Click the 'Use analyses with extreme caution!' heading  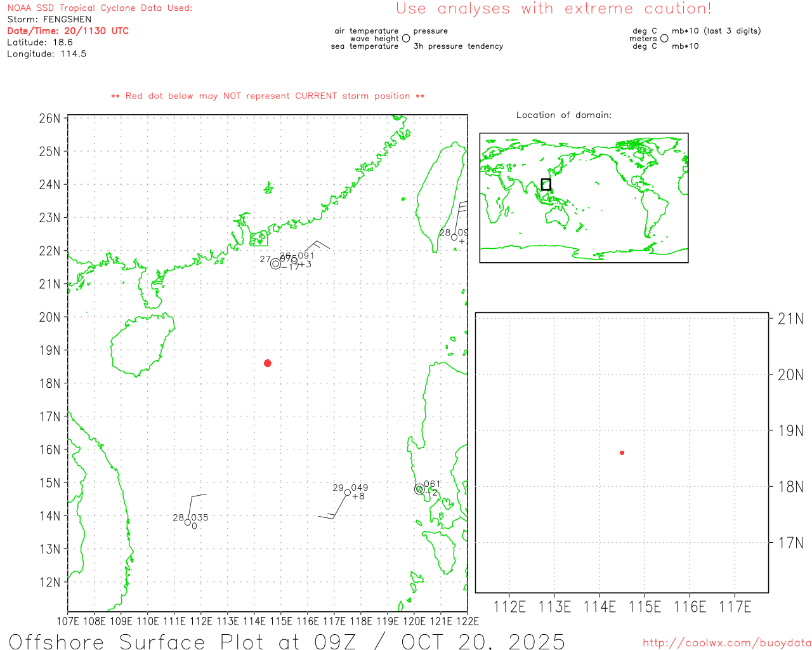(x=553, y=9)
